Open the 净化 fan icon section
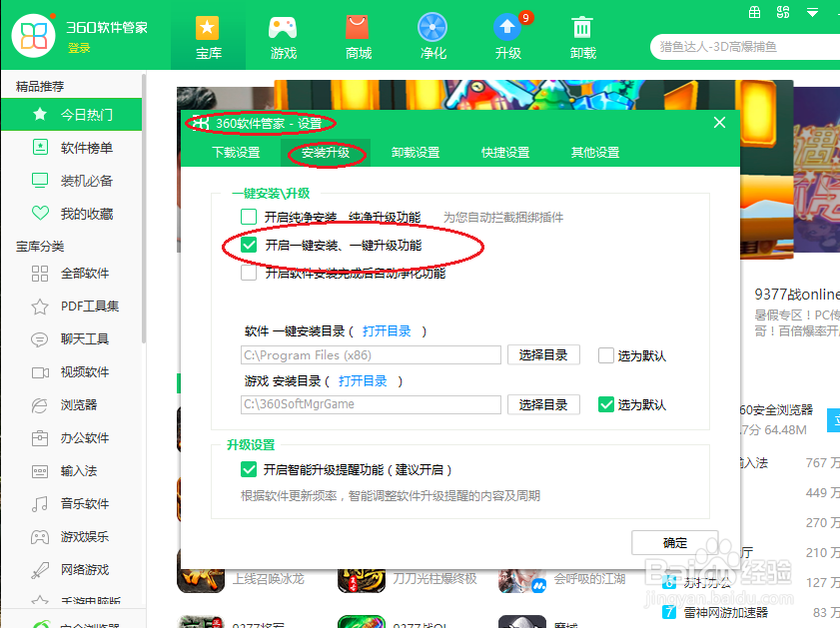Screen dimensions: 840x628 coord(432,35)
